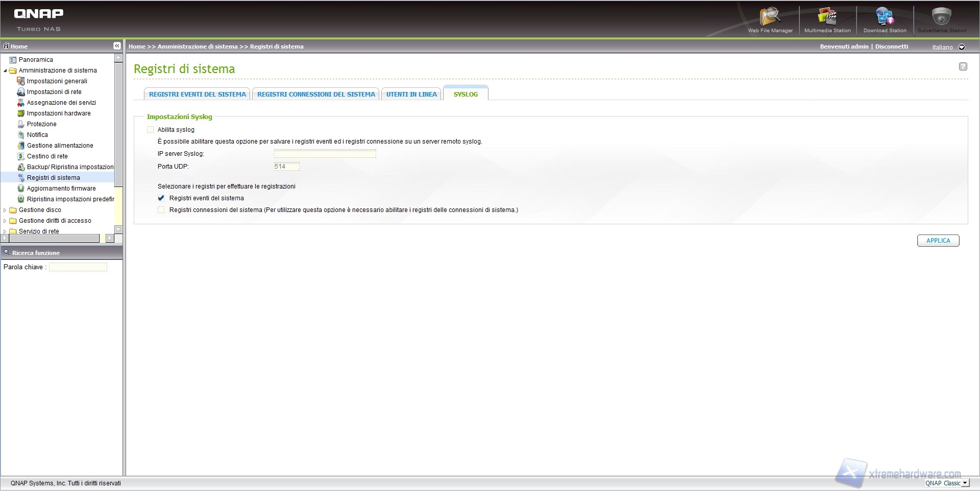Click the Home icon in sidebar
Screen dimensions: 980x491
[x=7, y=46]
